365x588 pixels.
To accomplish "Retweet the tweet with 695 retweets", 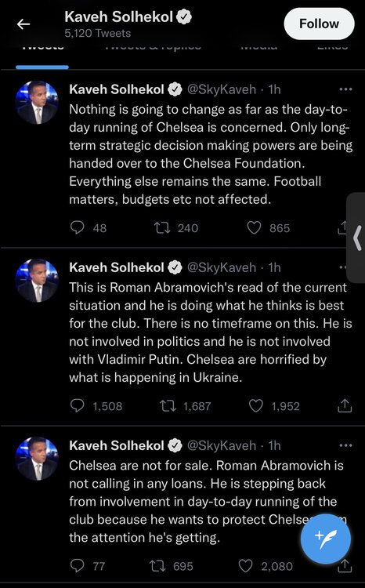I will (157, 566).
